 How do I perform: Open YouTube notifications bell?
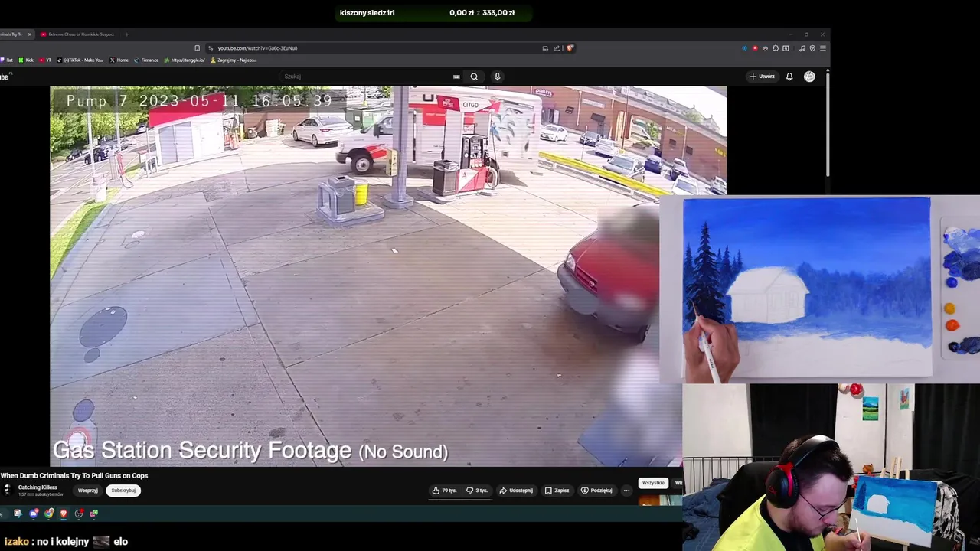789,77
